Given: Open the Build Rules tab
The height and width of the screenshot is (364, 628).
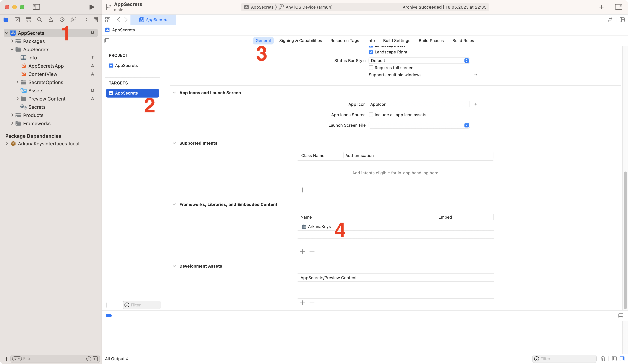Looking at the screenshot, I should point(463,41).
